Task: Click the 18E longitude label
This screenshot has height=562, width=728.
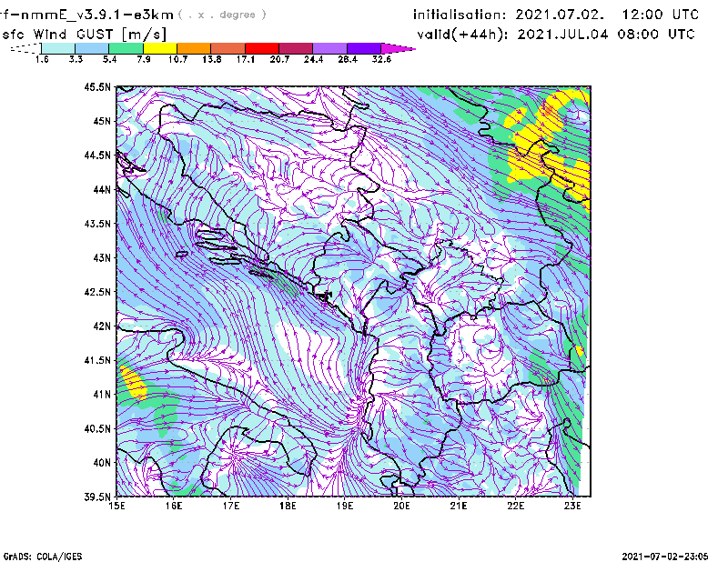Action: coord(288,506)
